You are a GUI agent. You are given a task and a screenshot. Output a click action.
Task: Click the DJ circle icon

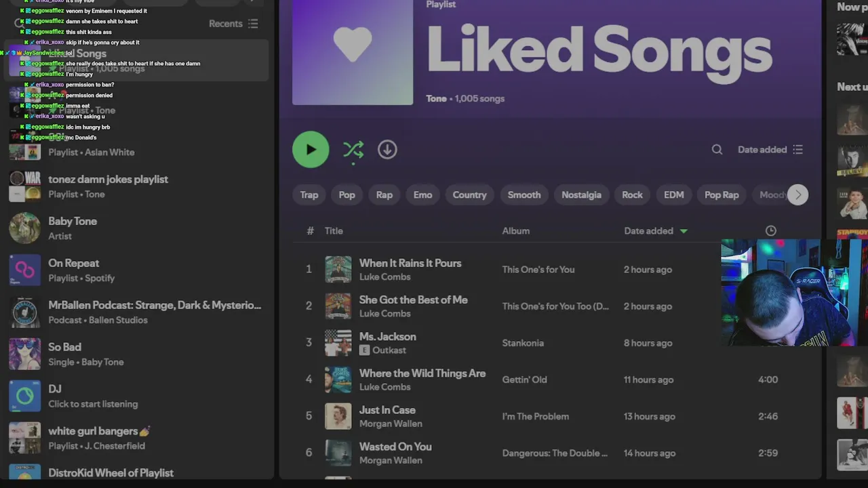click(24, 396)
